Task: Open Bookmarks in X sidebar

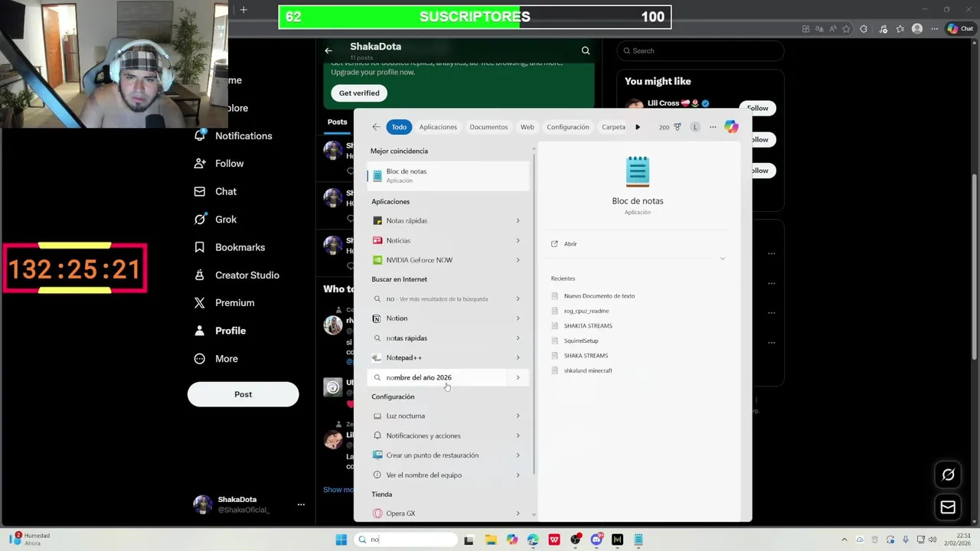Action: click(x=229, y=247)
